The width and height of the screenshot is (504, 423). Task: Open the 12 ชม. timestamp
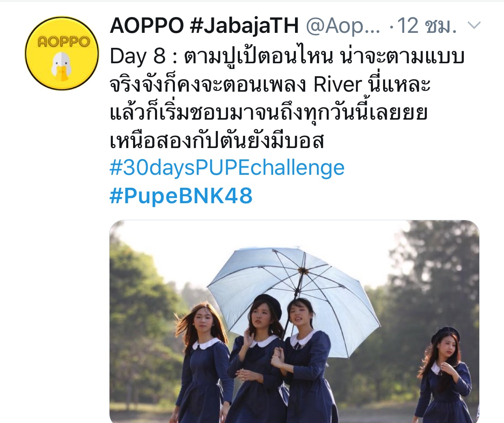click(427, 26)
